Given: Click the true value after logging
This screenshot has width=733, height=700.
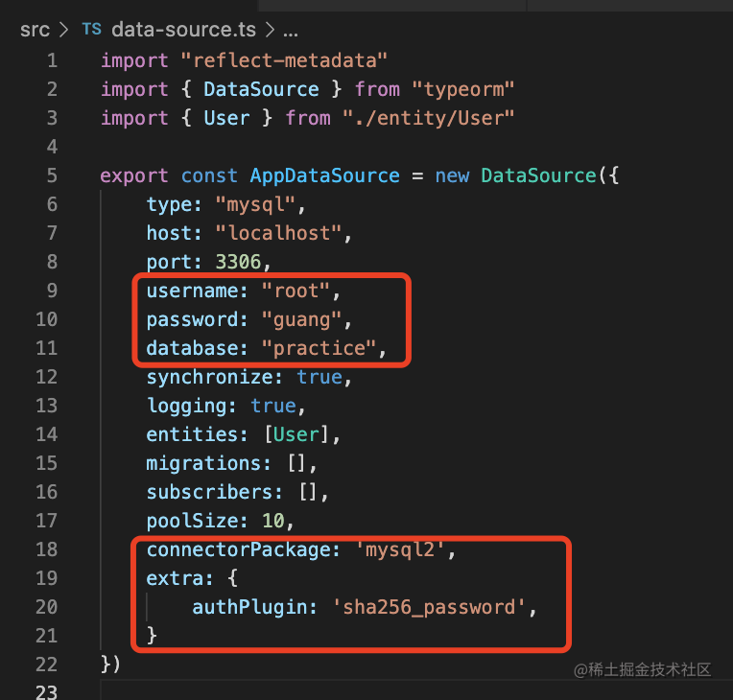Looking at the screenshot, I should click(x=272, y=406).
